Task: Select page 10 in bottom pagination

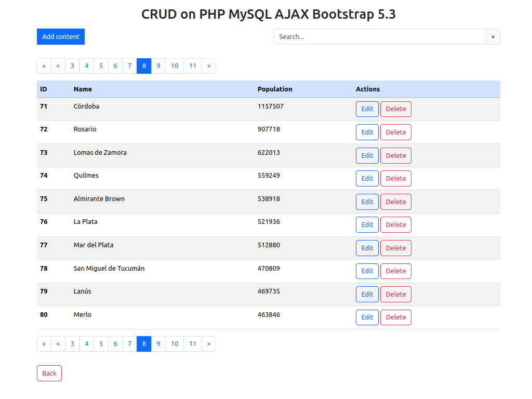Action: pos(175,343)
